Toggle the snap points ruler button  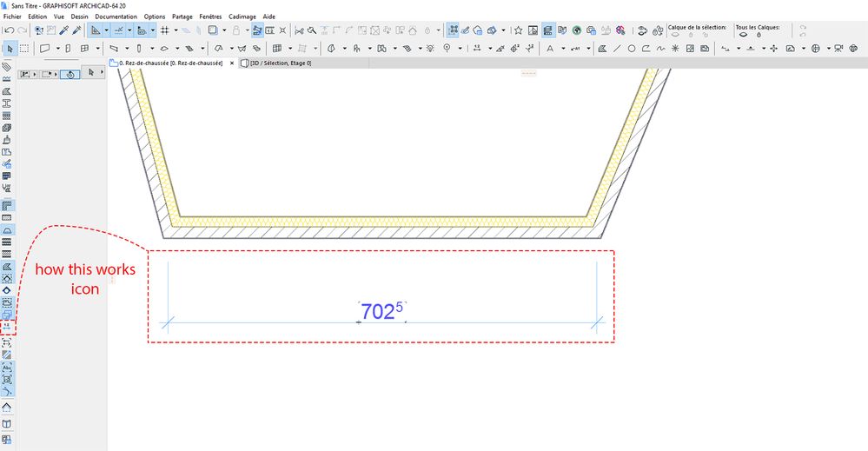(118, 30)
